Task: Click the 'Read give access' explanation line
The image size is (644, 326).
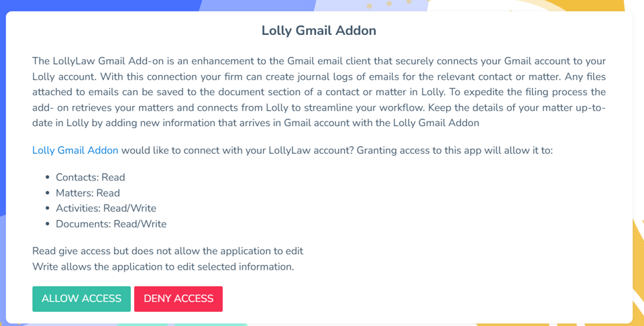Action: point(168,251)
